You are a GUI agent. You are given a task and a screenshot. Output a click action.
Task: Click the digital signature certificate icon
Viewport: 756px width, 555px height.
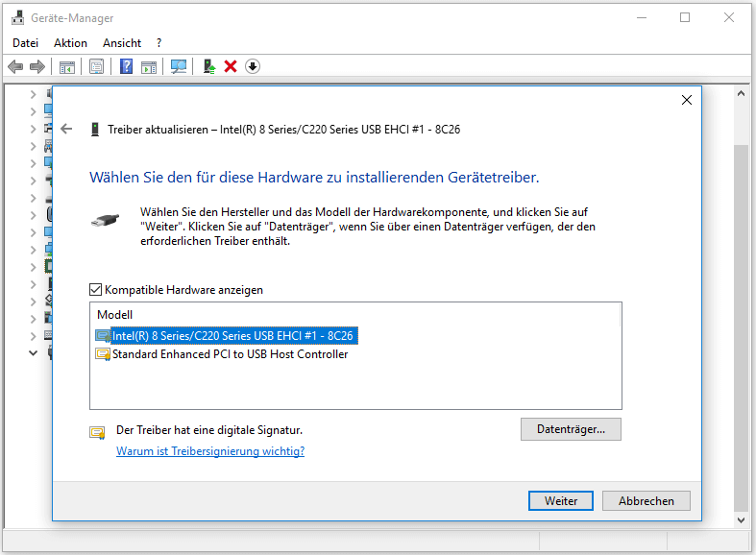(x=97, y=432)
